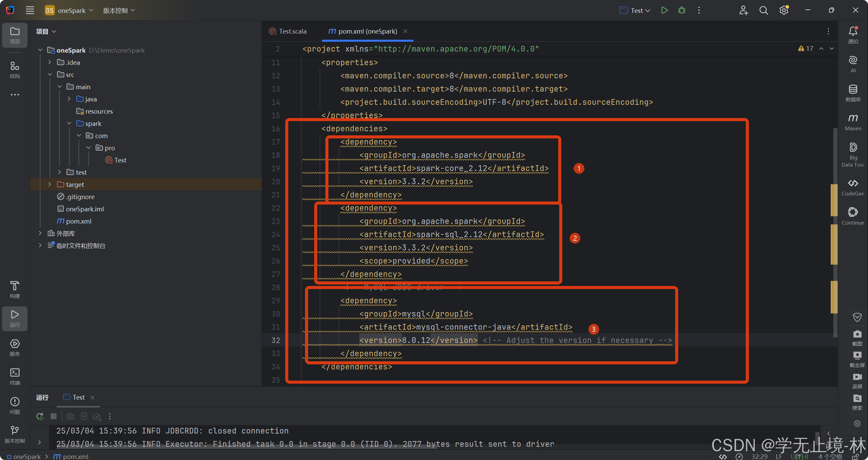Switch to the Test.scala editor tab

pyautogui.click(x=292, y=31)
